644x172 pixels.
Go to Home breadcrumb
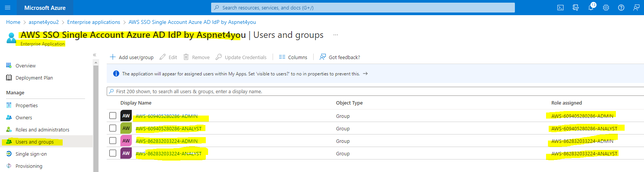tap(13, 22)
